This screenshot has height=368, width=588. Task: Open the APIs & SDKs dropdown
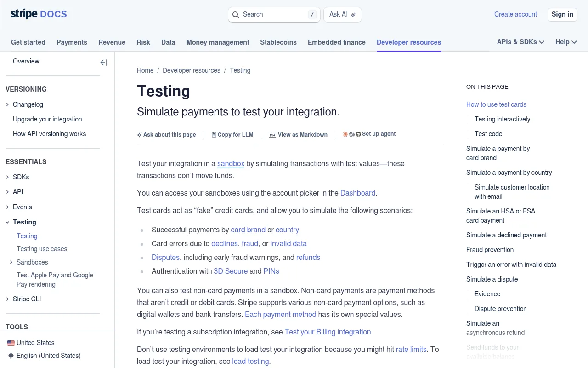point(520,42)
